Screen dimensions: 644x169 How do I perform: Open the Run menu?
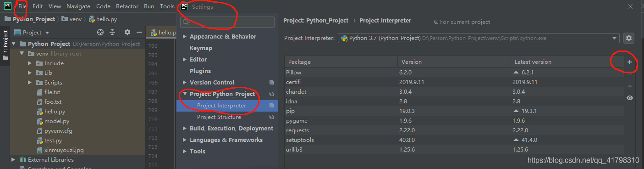pos(149,6)
